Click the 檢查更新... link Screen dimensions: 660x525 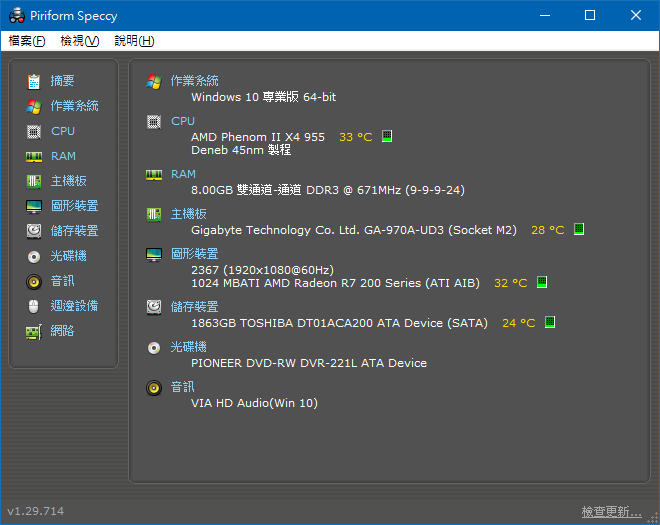(x=612, y=512)
